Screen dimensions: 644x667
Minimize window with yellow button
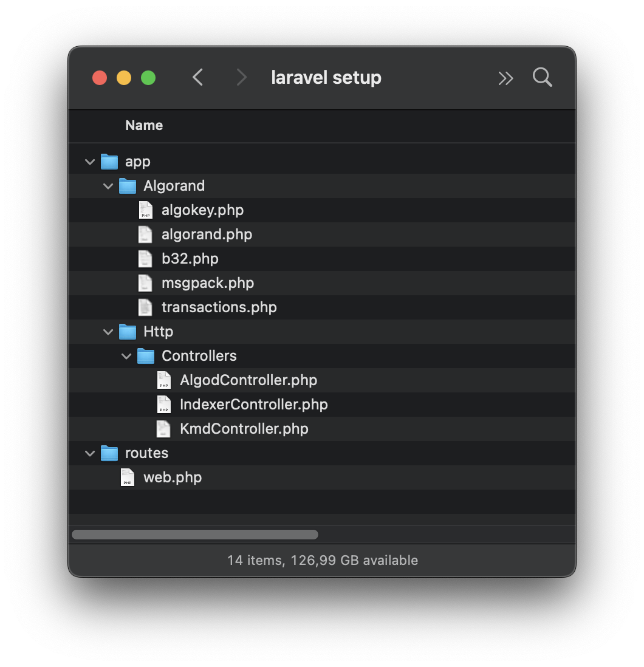124,78
